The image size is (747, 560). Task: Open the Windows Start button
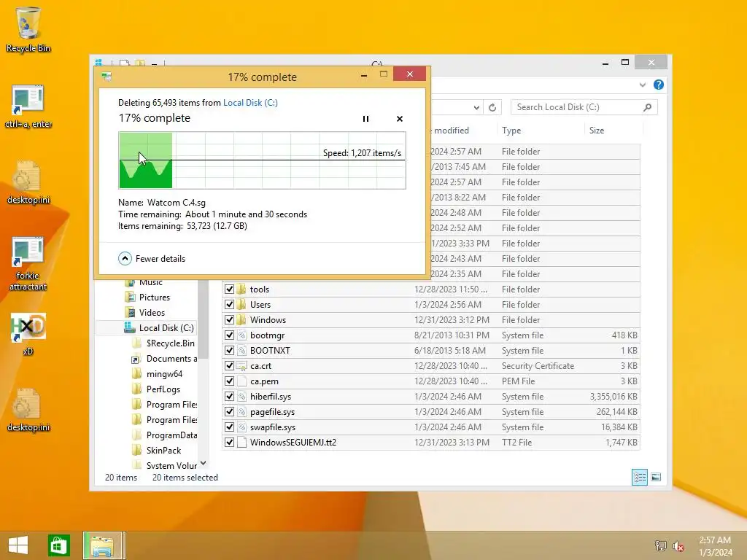[x=18, y=545]
